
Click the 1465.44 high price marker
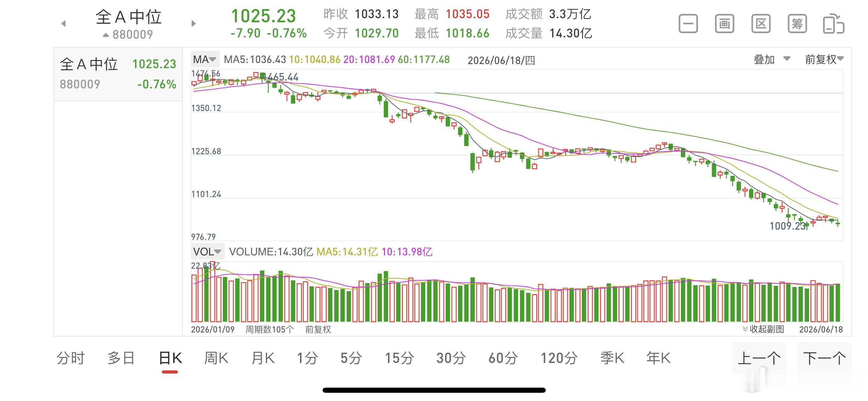point(281,77)
